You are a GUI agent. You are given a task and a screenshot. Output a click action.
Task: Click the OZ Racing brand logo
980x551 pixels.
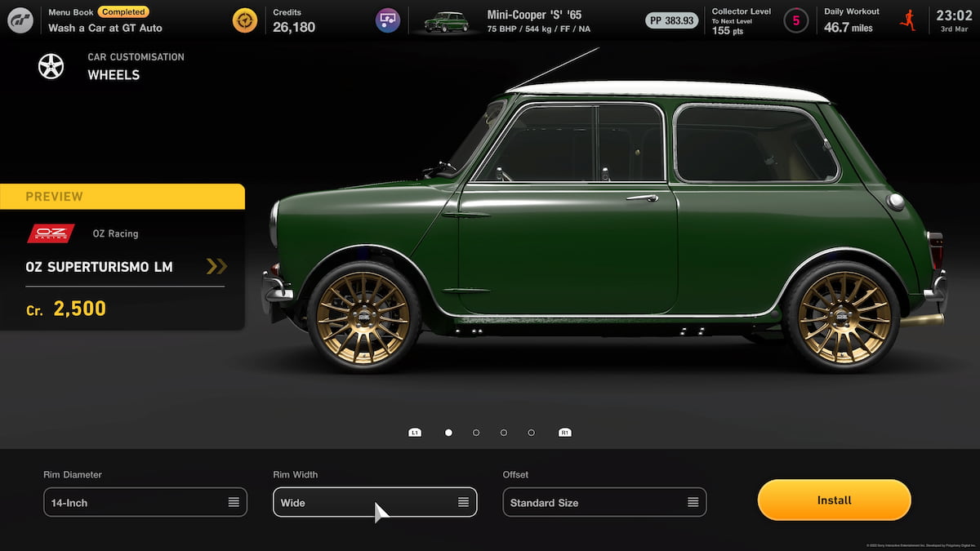point(51,233)
